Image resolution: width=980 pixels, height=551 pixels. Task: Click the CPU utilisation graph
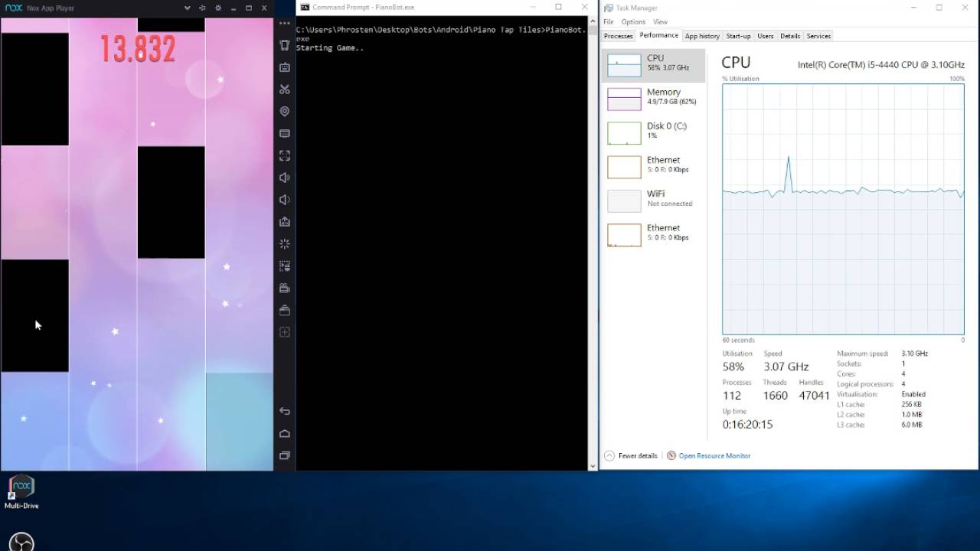point(843,209)
